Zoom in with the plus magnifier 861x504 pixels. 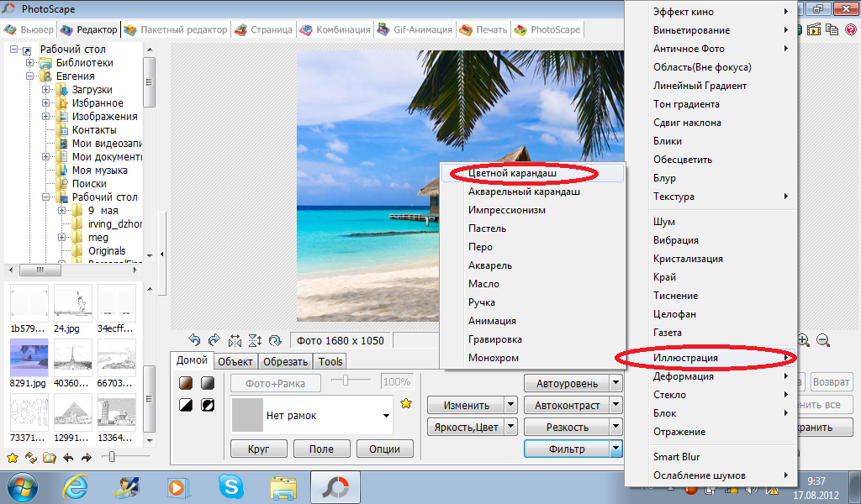tap(803, 340)
